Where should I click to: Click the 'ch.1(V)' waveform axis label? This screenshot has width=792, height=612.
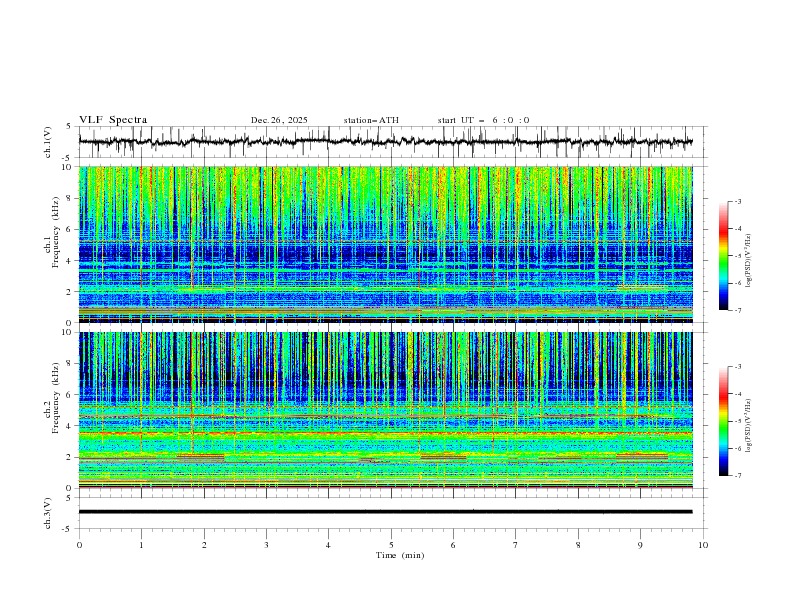(x=48, y=142)
